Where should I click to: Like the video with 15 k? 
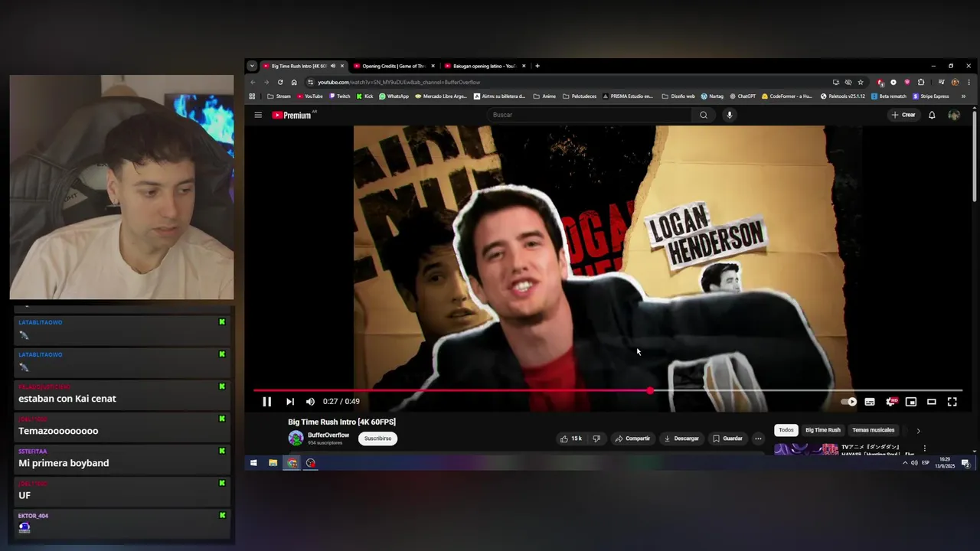click(x=571, y=439)
